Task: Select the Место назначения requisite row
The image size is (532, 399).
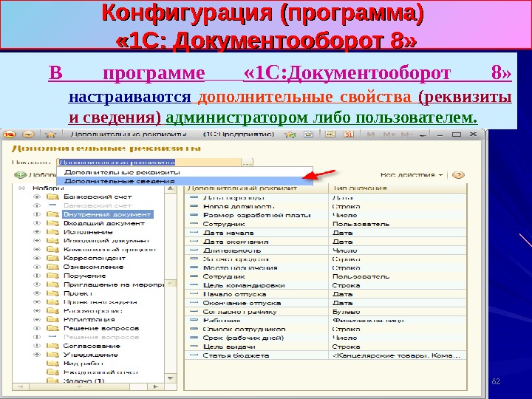Action: [326, 267]
